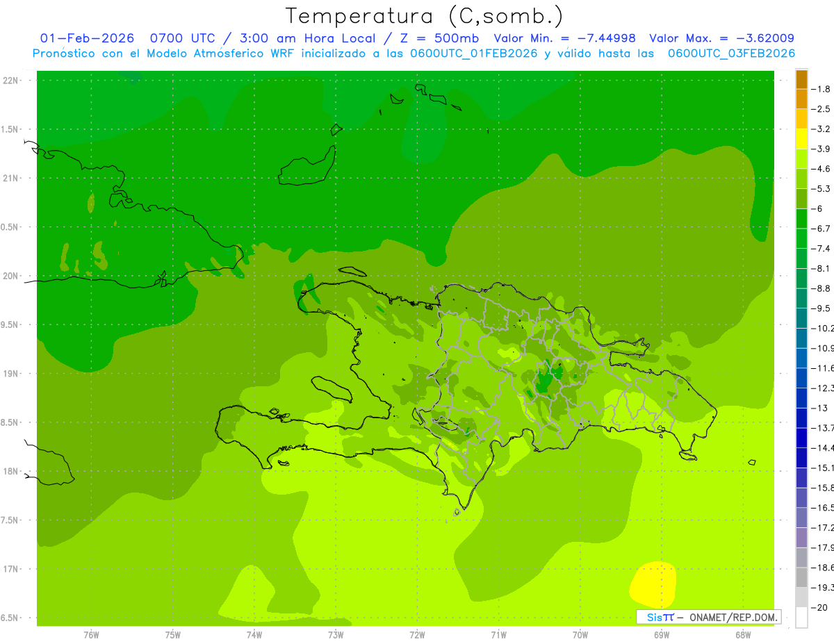Click the '69W' longitude label
The height and width of the screenshot is (644, 834).
[662, 634]
